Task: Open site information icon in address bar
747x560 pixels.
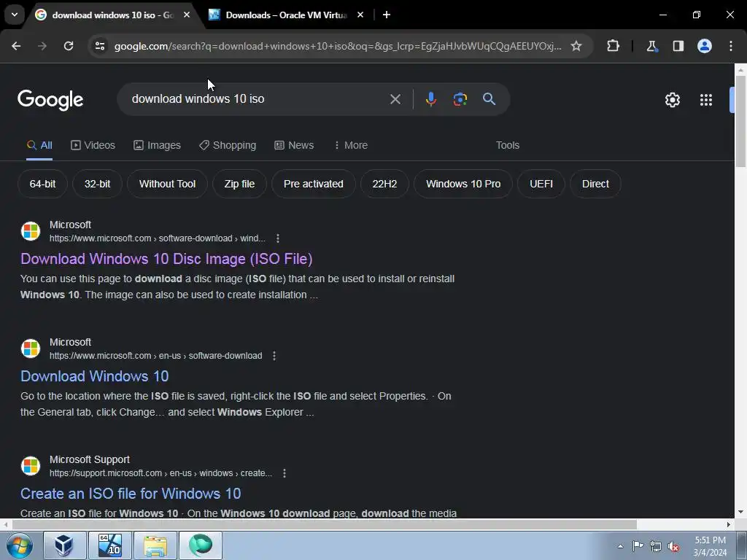Action: [x=99, y=46]
